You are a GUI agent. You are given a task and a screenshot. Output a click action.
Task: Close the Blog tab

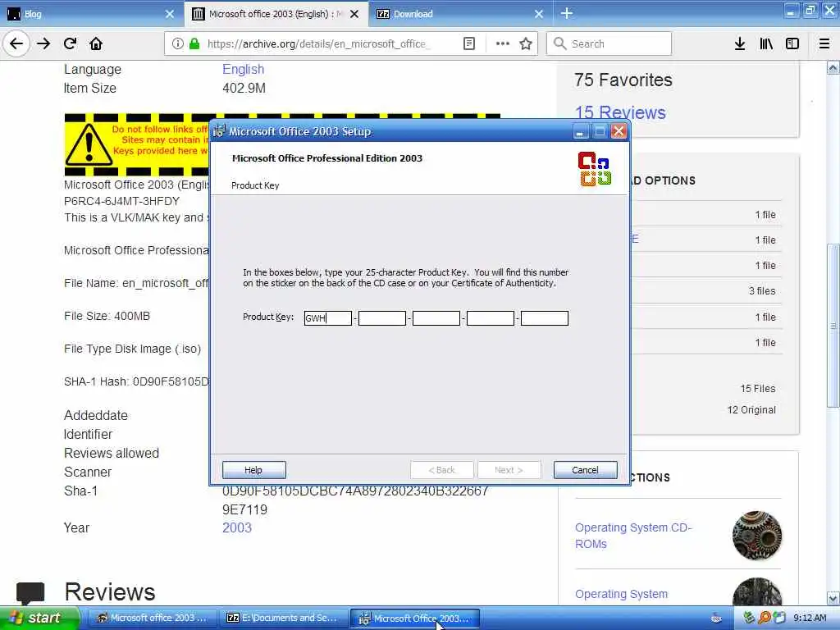click(x=169, y=14)
